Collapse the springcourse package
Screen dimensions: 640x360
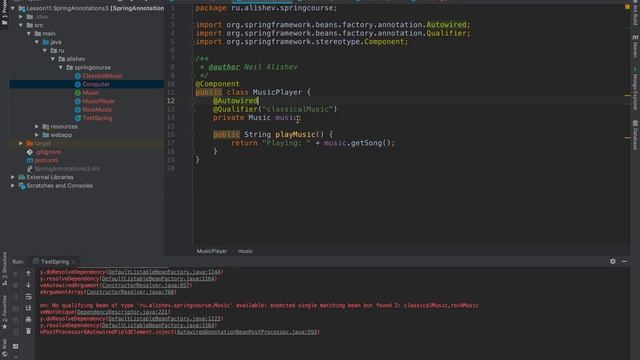61,67
